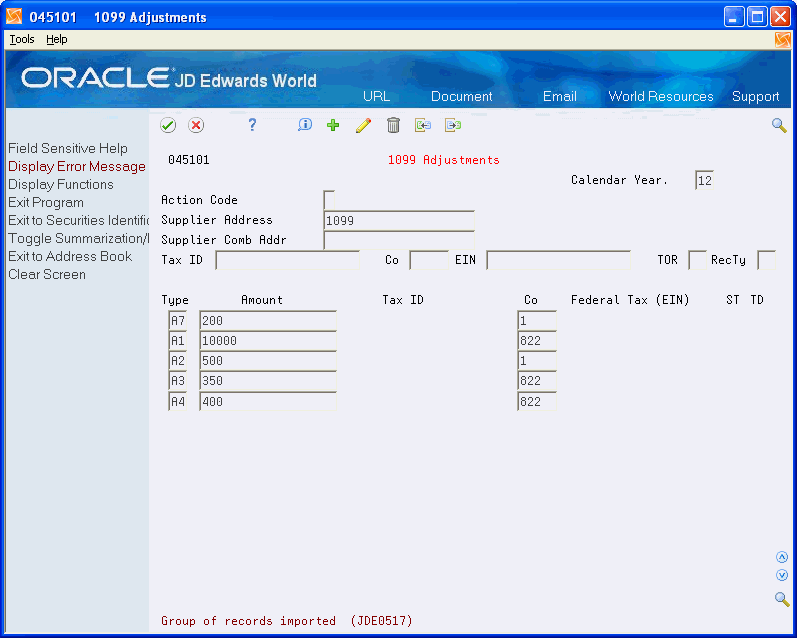Click the EIN input field

[x=559, y=260]
